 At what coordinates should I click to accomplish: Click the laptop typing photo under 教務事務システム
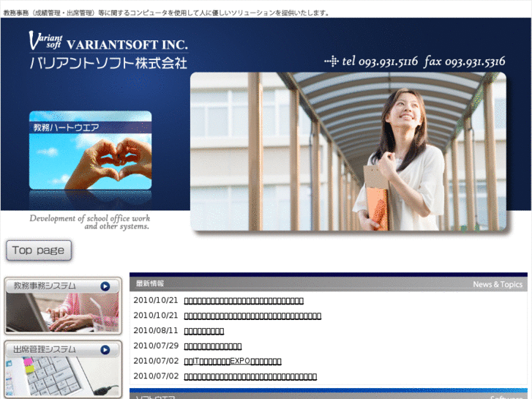click(x=62, y=313)
